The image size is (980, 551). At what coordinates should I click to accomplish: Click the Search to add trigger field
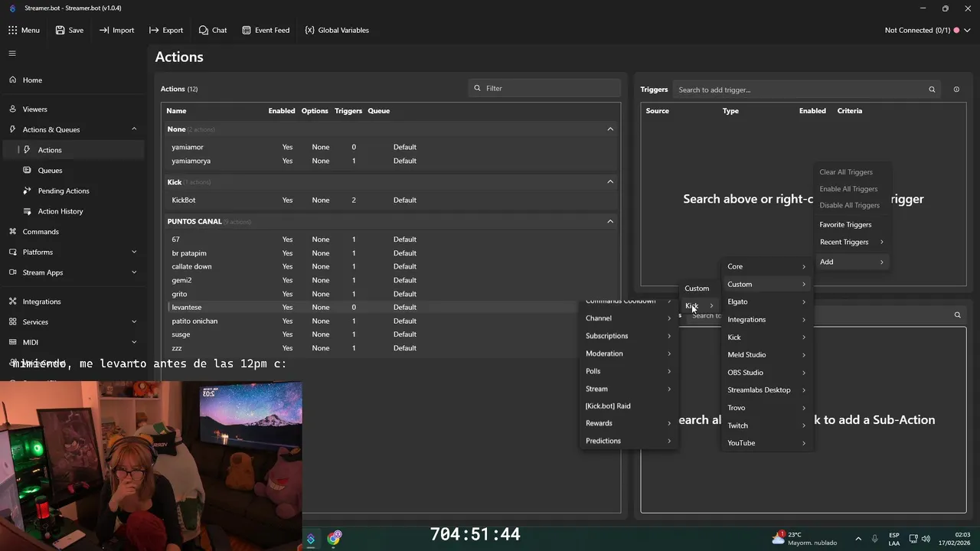(x=807, y=90)
